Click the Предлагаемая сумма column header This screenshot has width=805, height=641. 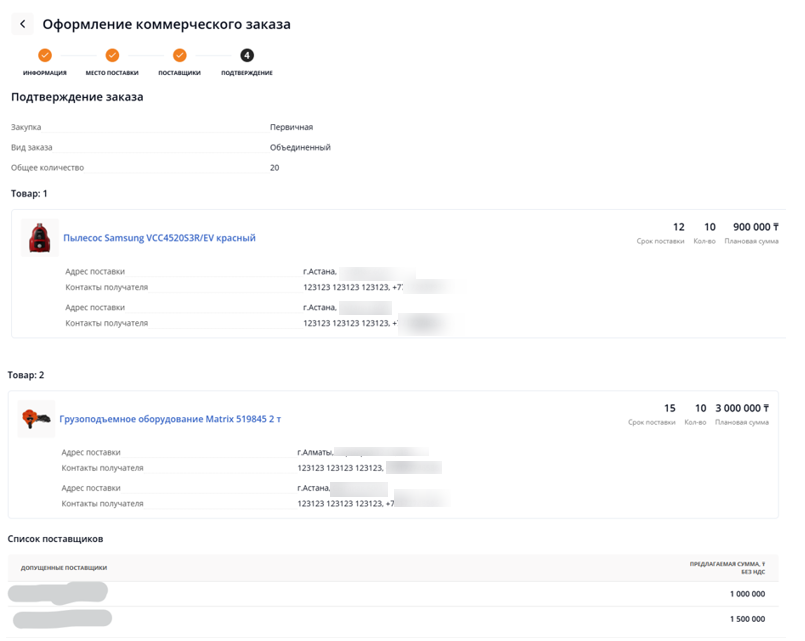coord(727,568)
